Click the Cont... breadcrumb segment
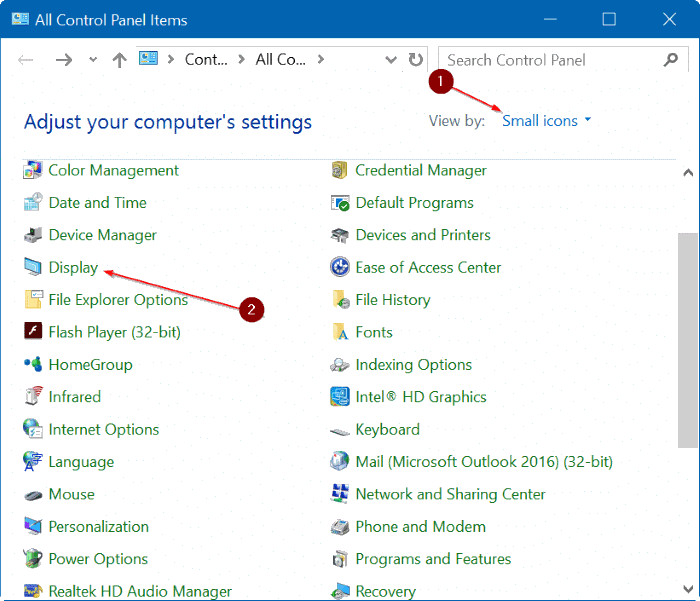 click(x=206, y=59)
